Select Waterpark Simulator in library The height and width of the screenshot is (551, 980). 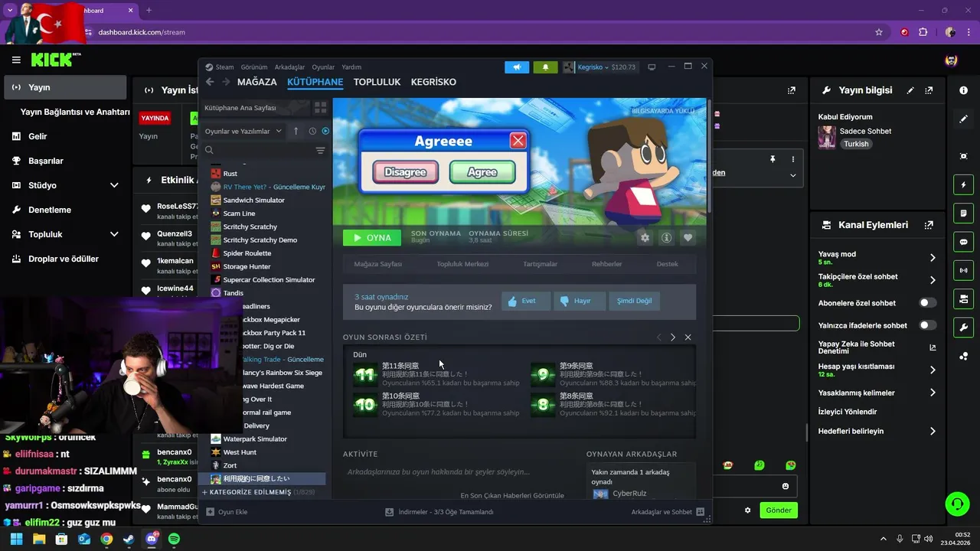click(255, 439)
